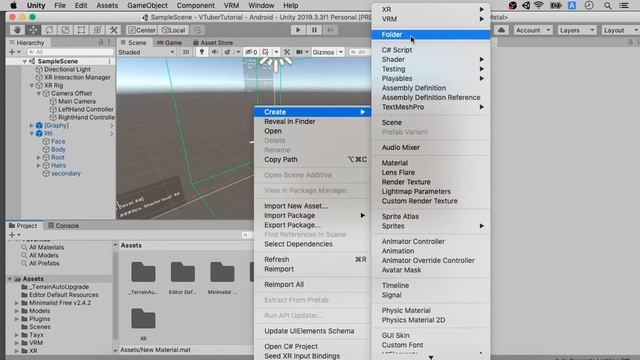Open the Layers dropdown
This screenshot has height=360, width=640.
(576, 30)
